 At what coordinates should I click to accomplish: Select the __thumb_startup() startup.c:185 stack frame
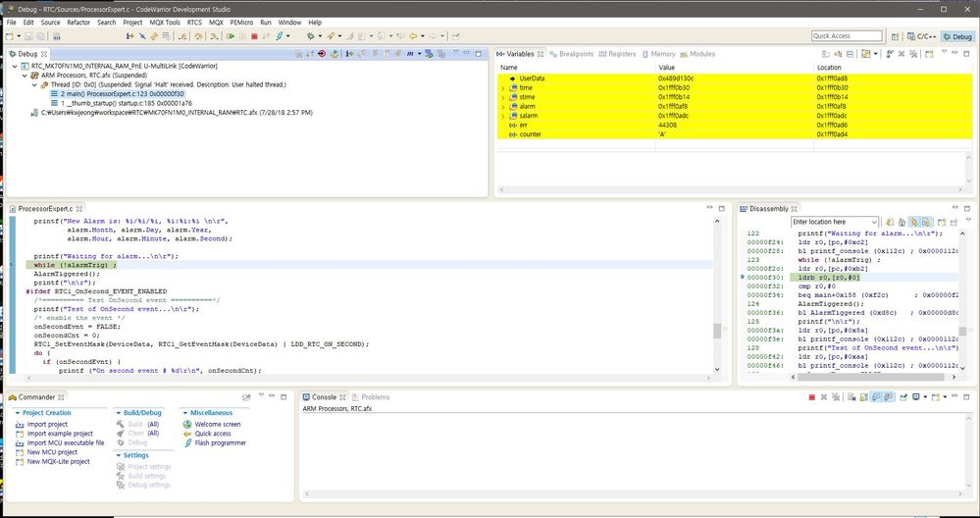[x=122, y=104]
